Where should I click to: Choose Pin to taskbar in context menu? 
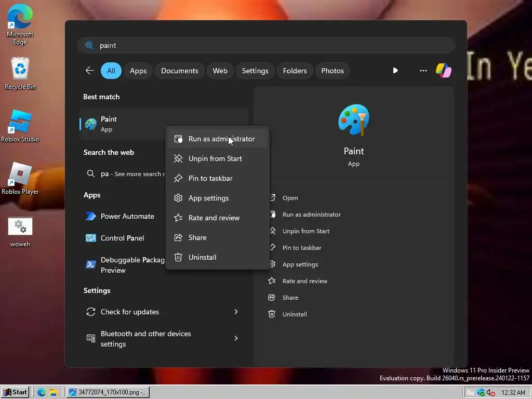(x=218, y=178)
